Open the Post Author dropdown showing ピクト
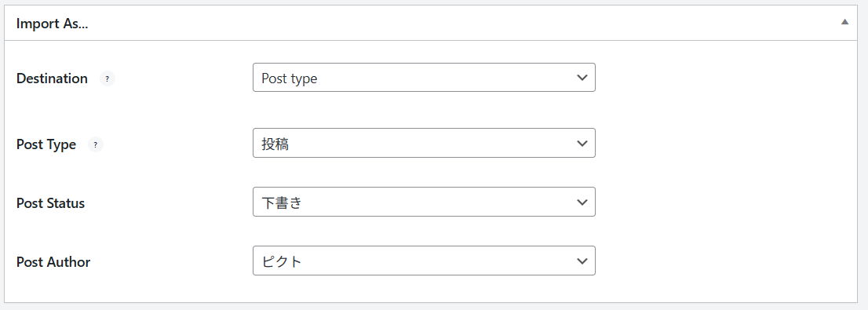The width and height of the screenshot is (868, 310). coord(424,261)
